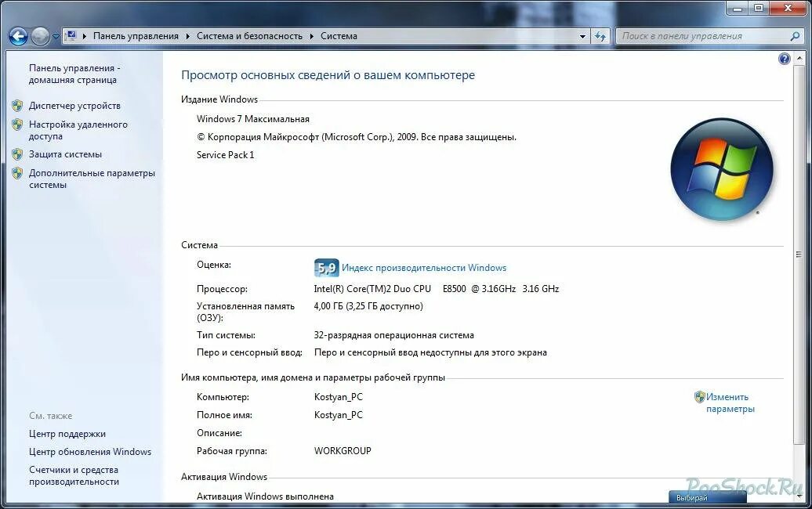Click memory value 4,00 ГБ (3,25 ГБ доступно)
The width and height of the screenshot is (812, 509).
[368, 306]
